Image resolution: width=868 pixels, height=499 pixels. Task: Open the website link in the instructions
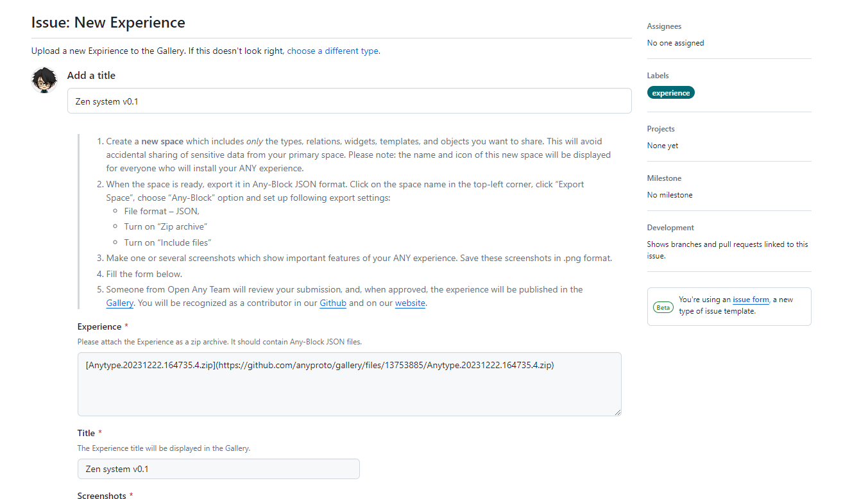410,303
